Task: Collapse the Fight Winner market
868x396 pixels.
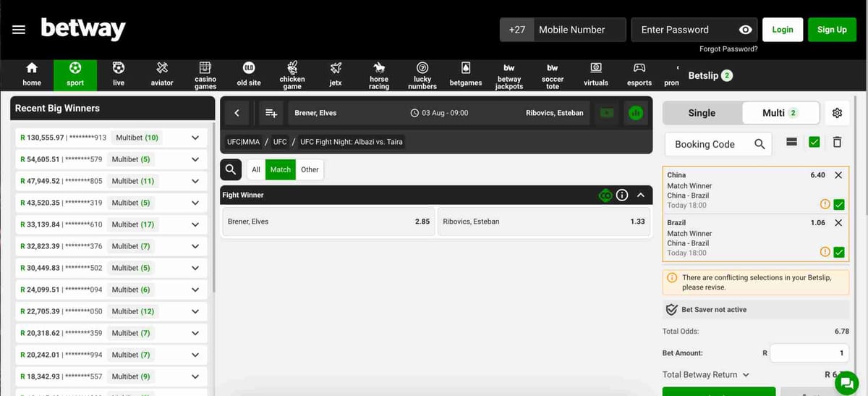Action: click(x=640, y=195)
